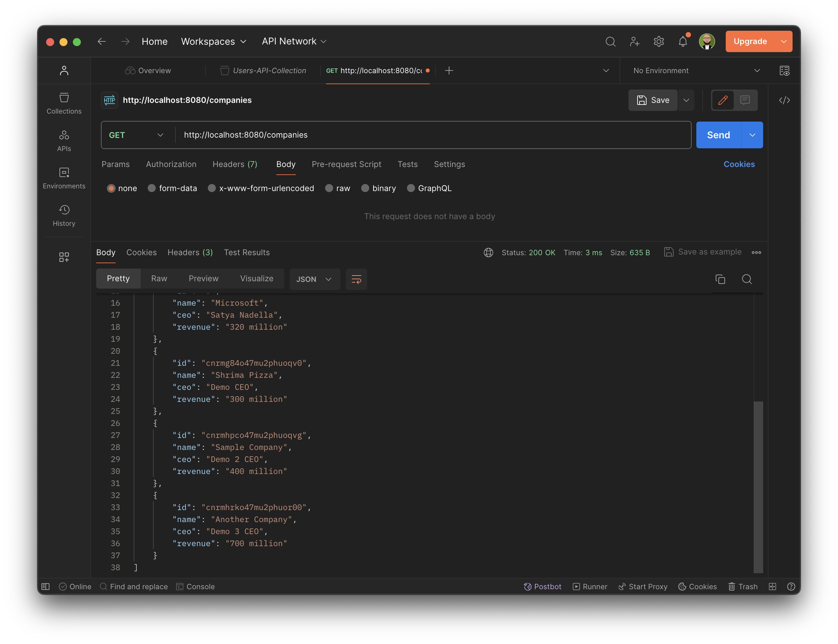The height and width of the screenshot is (644, 838).
Task: Open Postman settings gear
Action: point(659,41)
